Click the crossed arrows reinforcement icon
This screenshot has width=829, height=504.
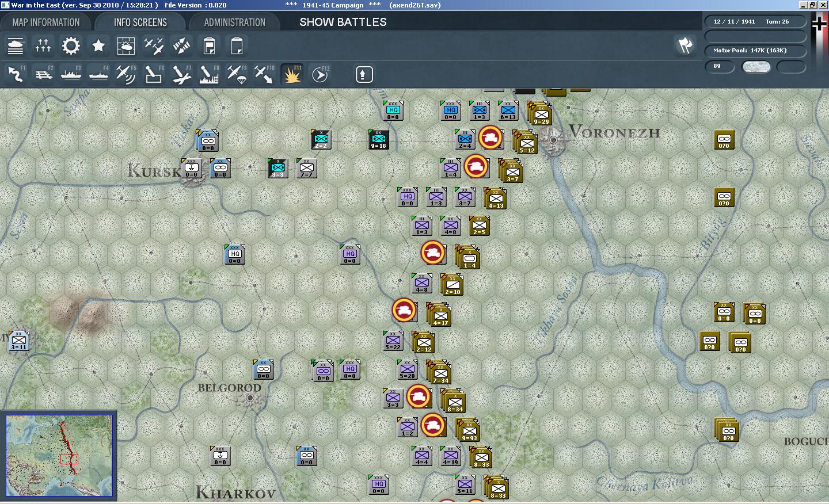(181, 45)
